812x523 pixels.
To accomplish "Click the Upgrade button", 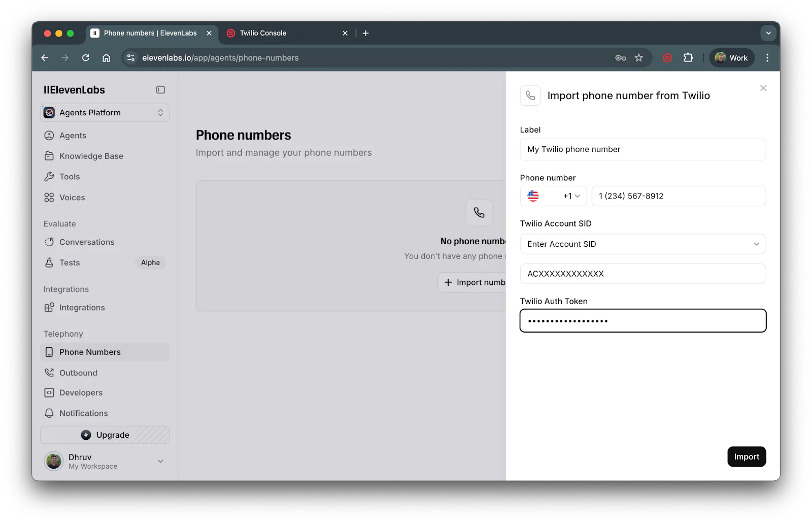I will [105, 435].
